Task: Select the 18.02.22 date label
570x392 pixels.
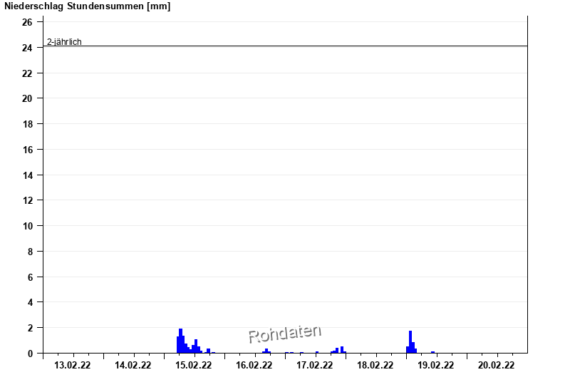Action: pos(375,366)
